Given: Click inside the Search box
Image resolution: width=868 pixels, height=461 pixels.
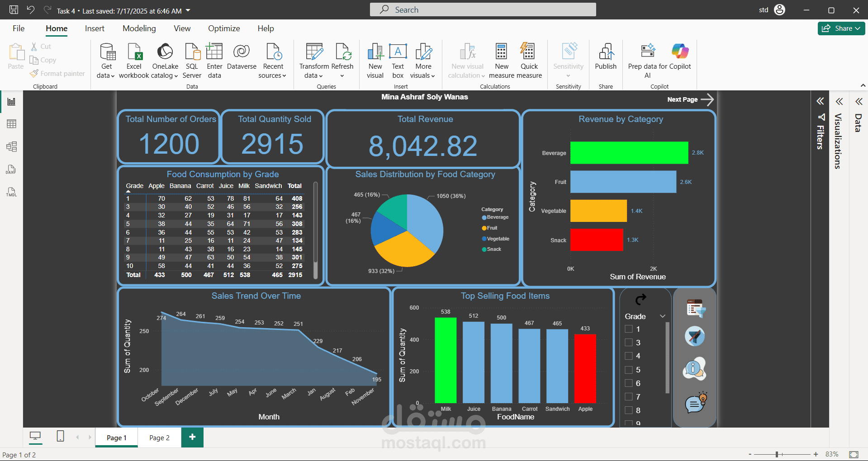Looking at the screenshot, I should (x=482, y=9).
